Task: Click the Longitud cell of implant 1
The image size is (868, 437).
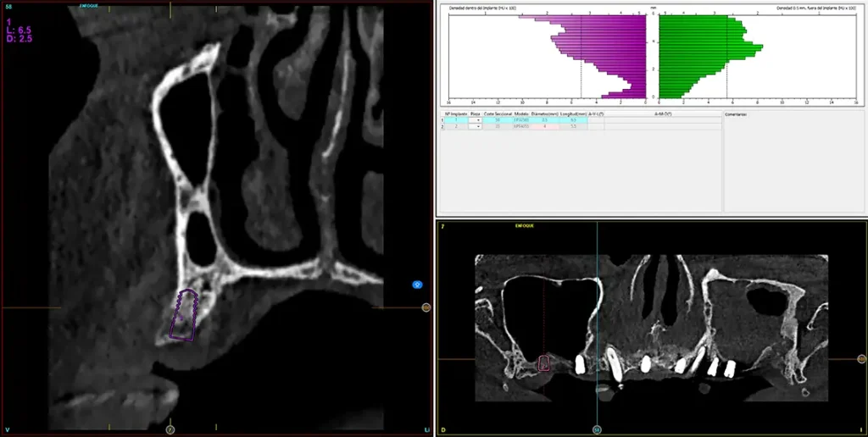Action: click(573, 120)
